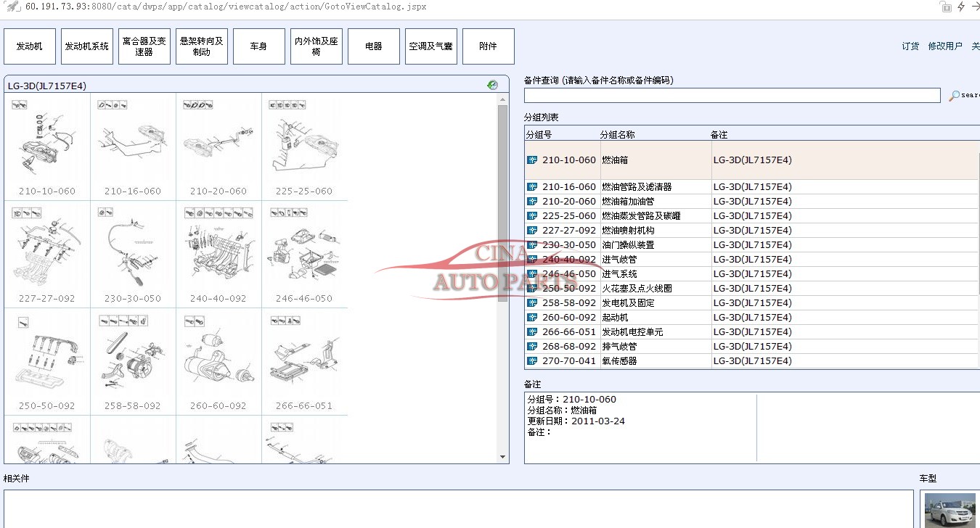
Task: Click the 修改用户 link
Action: coord(944,46)
